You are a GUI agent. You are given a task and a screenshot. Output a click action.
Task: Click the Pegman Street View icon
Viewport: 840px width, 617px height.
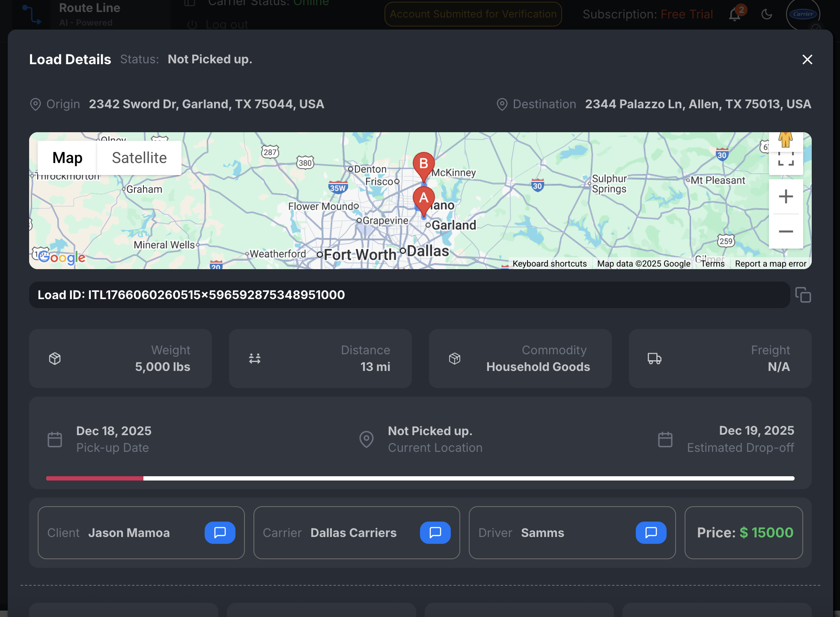[x=786, y=139]
